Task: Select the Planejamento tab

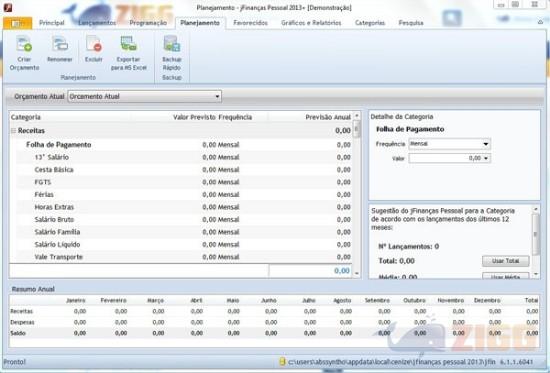Action: pyautogui.click(x=200, y=23)
